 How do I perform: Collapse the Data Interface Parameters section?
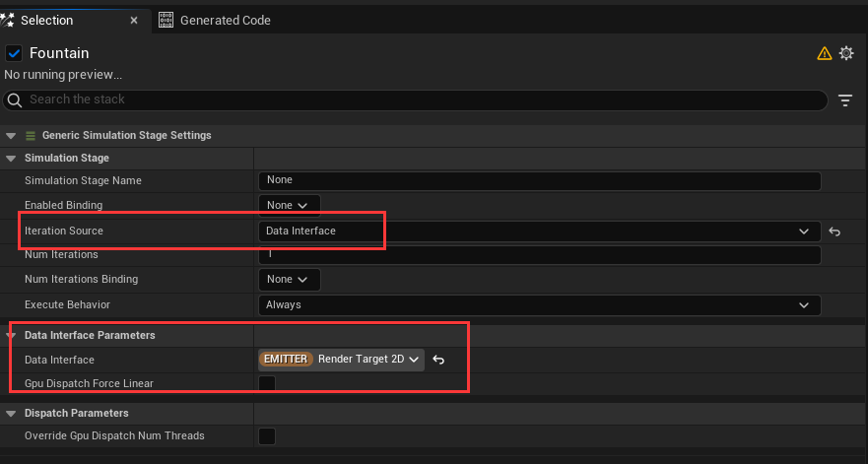11,336
